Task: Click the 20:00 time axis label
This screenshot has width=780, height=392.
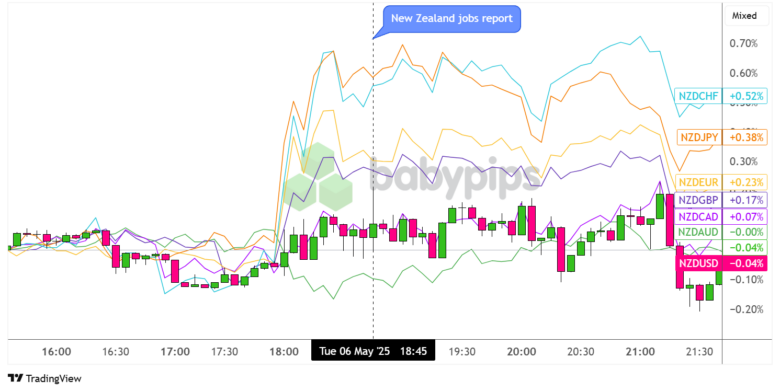Action: 521,352
